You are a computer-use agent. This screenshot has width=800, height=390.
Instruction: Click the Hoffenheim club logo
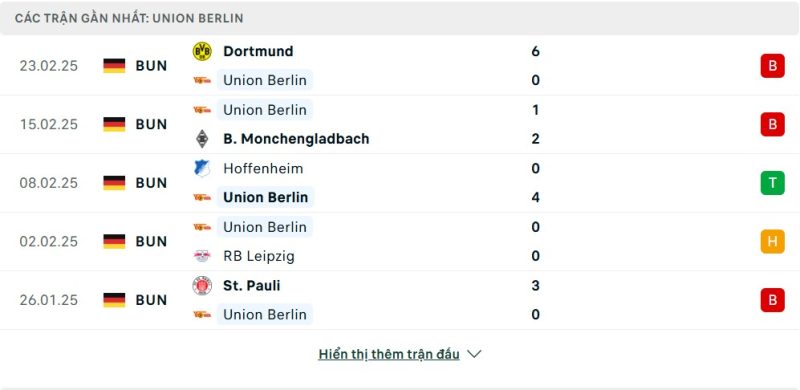[202, 168]
